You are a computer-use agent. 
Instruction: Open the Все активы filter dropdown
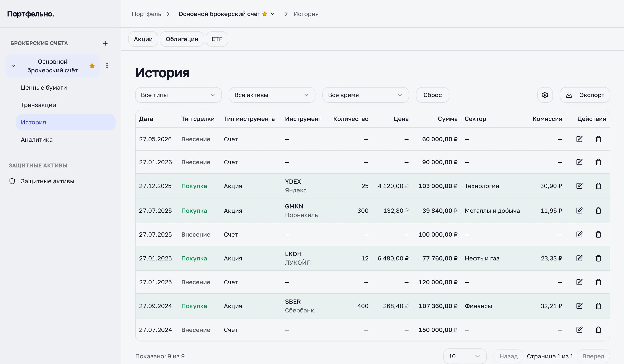tap(272, 95)
